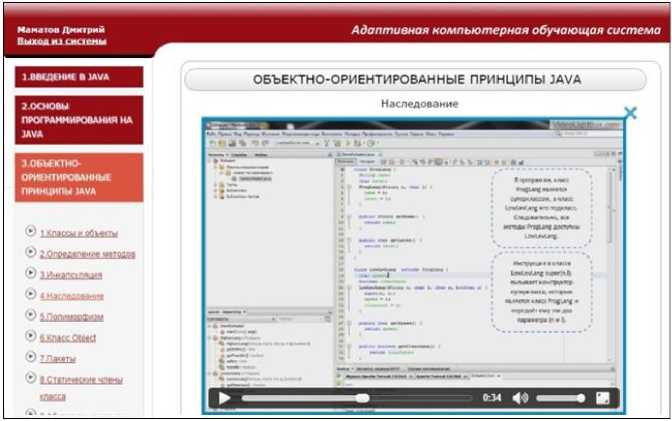Open section 3. Объектно-ориентированные принципы Java
Image resolution: width=672 pixels, height=421 pixels.
pos(79,177)
